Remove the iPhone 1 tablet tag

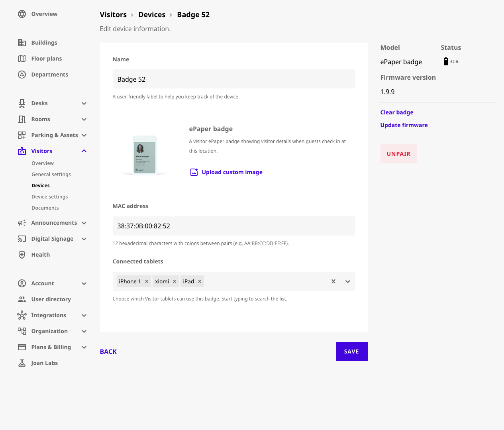[147, 281]
